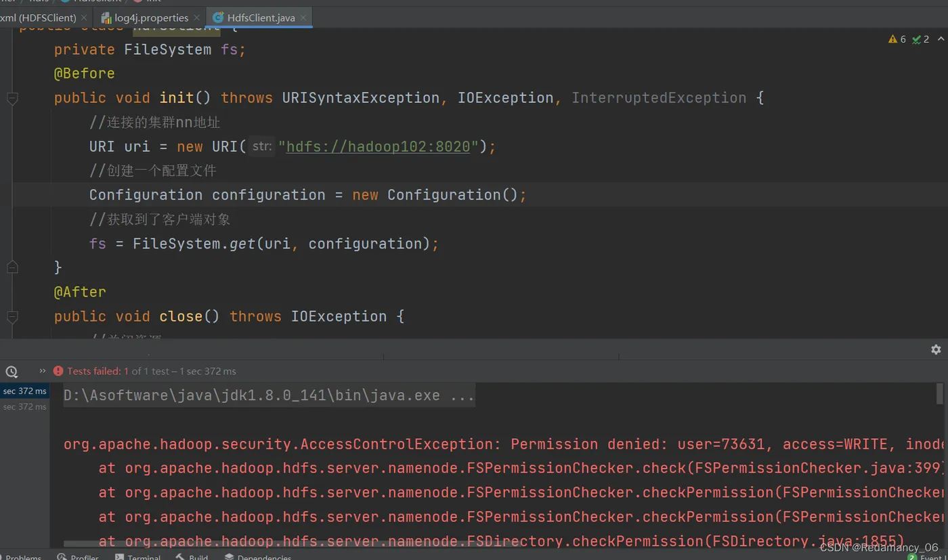The image size is (948, 560).
Task: Switch to the log4j.properties tab
Action: coord(152,18)
